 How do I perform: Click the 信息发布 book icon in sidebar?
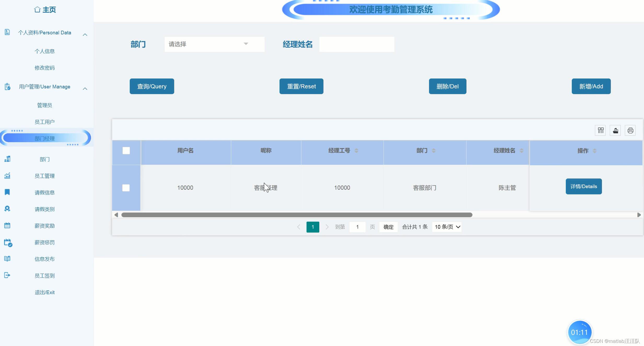pyautogui.click(x=7, y=259)
